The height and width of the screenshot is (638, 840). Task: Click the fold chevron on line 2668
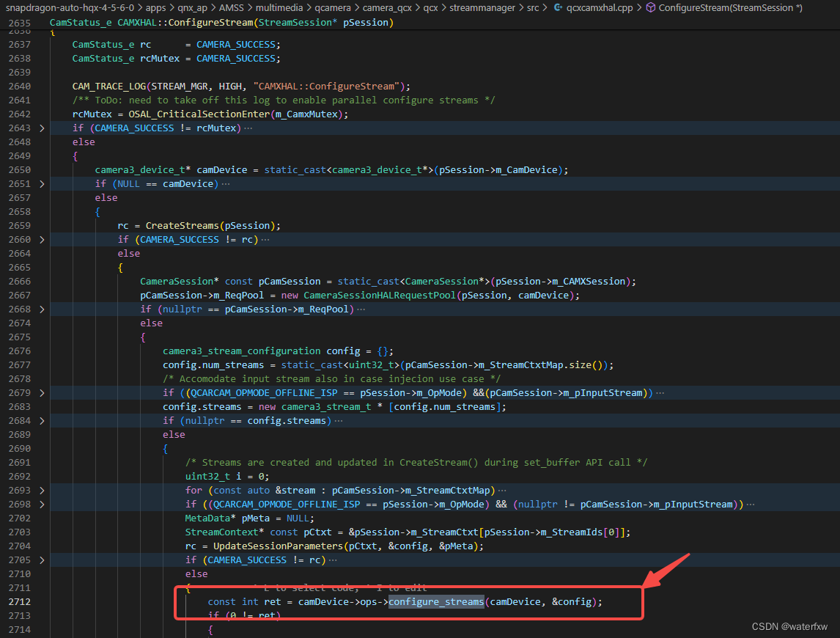[42, 309]
